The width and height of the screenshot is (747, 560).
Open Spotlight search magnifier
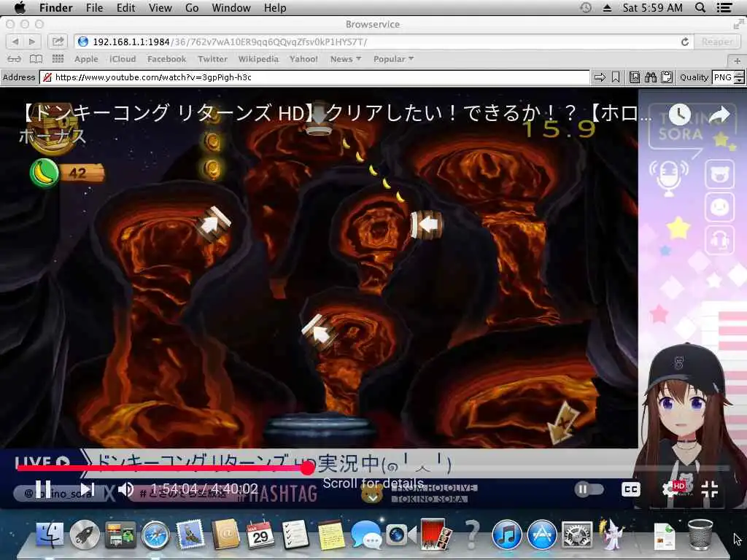point(700,7)
